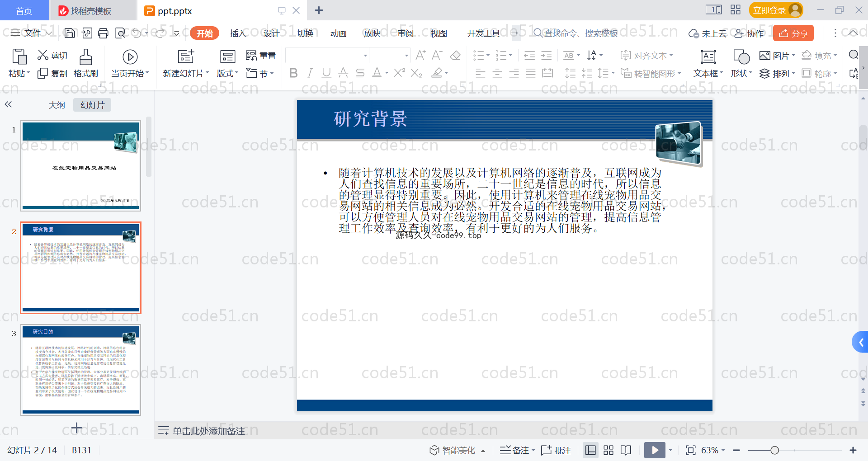Click the Undo arrow icon
This screenshot has width=868, height=461.
pos(137,33)
